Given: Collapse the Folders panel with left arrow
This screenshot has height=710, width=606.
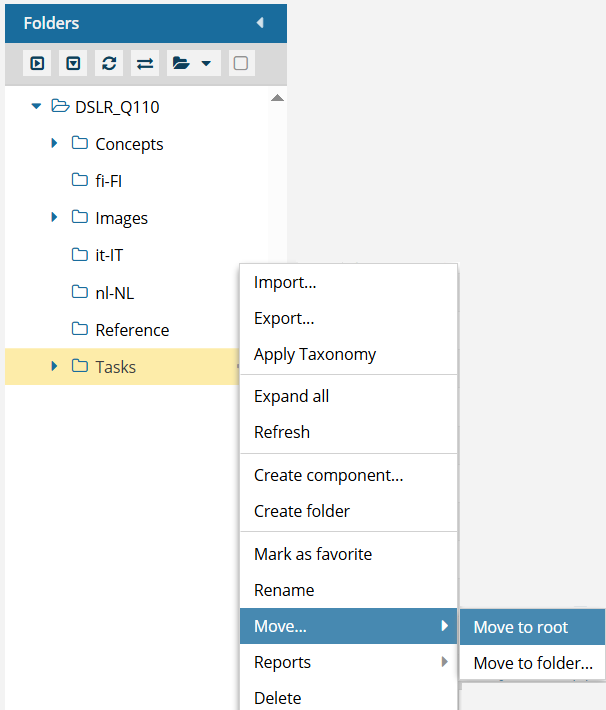Looking at the screenshot, I should coord(260,23).
